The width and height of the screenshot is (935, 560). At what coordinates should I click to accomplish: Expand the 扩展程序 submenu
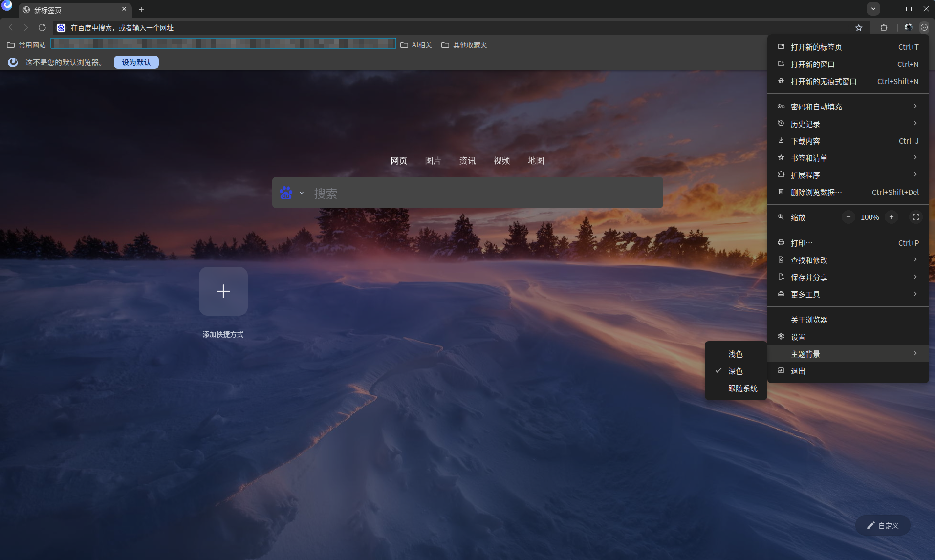(848, 175)
